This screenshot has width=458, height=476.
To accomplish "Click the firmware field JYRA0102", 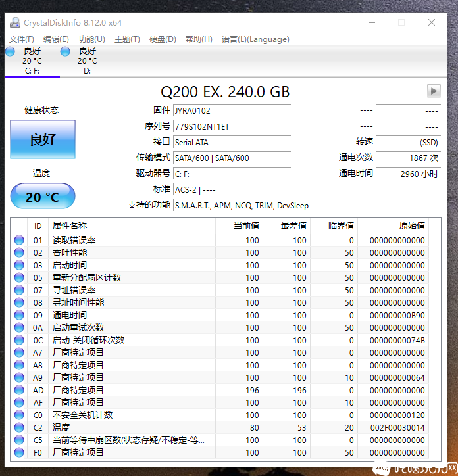I will 232,110.
